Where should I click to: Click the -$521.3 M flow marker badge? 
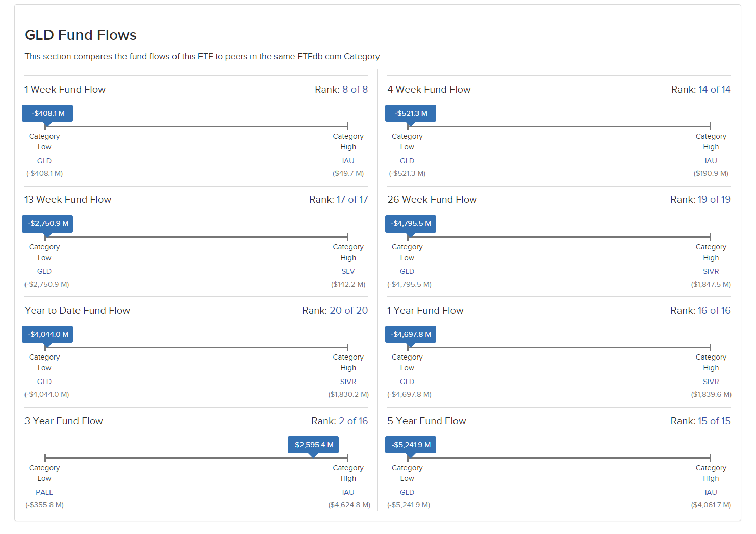click(x=411, y=113)
